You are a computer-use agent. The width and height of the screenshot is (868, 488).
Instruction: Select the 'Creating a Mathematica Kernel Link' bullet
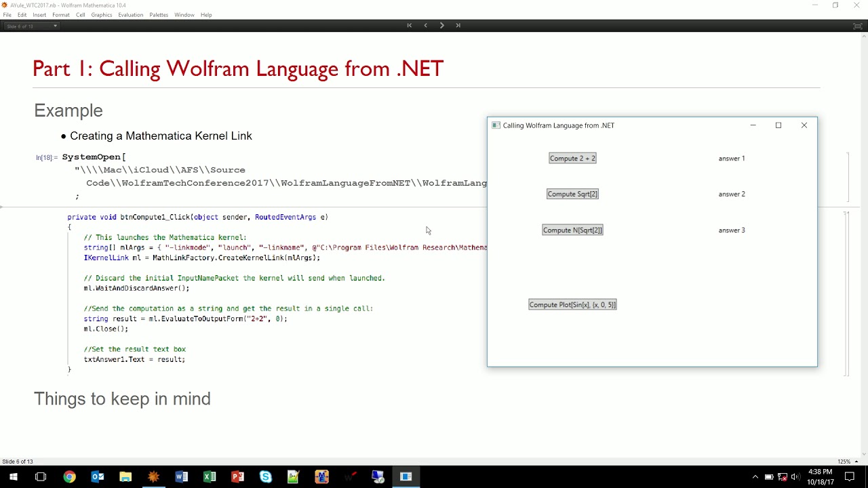click(161, 136)
